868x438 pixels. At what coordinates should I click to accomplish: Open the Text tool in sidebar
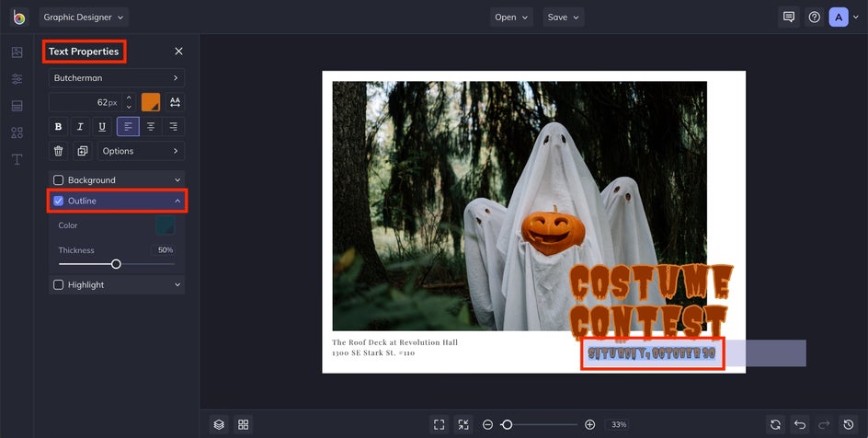click(x=17, y=160)
